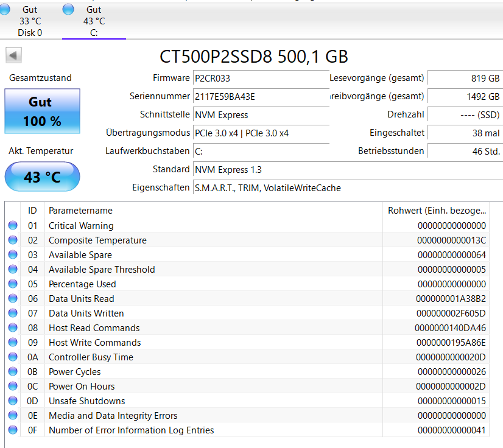
Task: Click the C: drive blue status orb
Action: pyautogui.click(x=68, y=9)
